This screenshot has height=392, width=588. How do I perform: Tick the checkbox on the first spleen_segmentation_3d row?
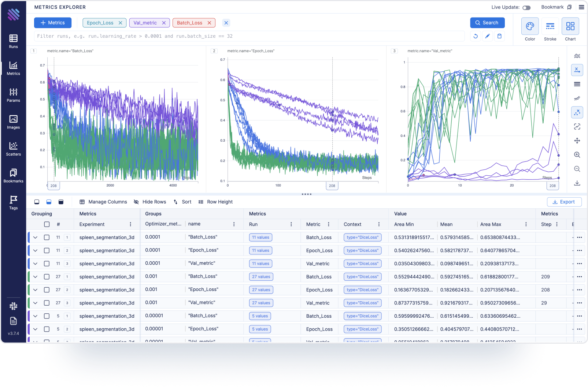pyautogui.click(x=47, y=237)
